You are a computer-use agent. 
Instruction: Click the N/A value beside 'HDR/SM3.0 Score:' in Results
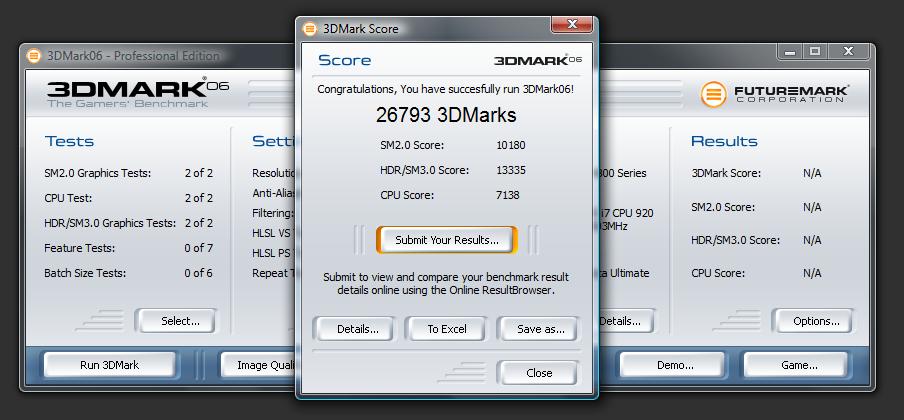(812, 239)
